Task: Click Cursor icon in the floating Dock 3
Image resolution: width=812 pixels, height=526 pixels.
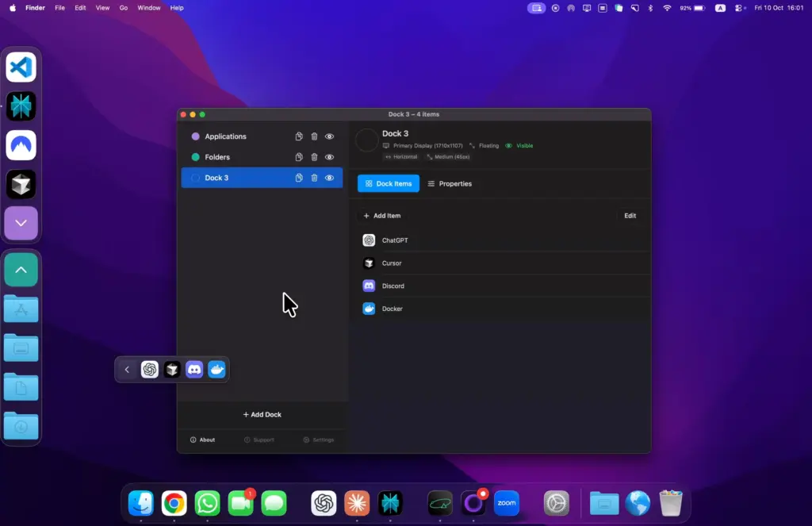Action: pyautogui.click(x=172, y=370)
